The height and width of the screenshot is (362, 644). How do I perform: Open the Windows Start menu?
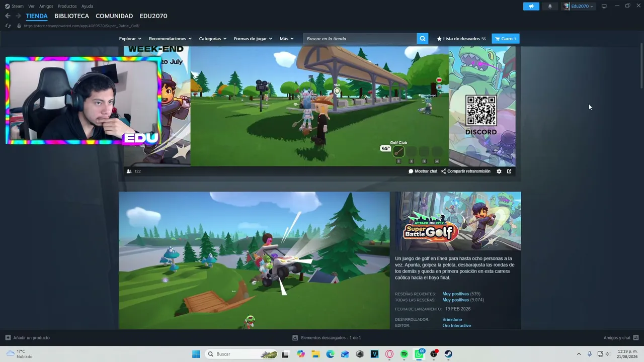tap(196, 354)
